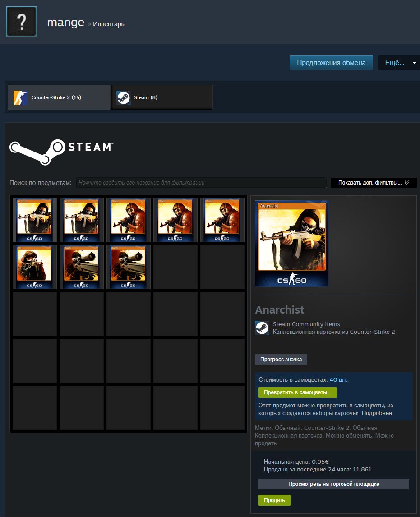
Task: Click the large Steam logo banner
Action: coord(61,152)
